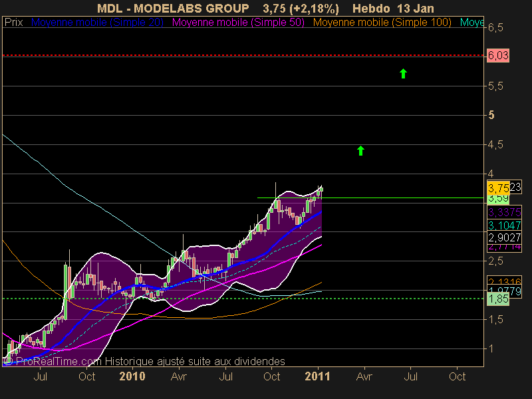Click the bold 5 price axis label
This screenshot has height=399, width=532.
point(491,115)
